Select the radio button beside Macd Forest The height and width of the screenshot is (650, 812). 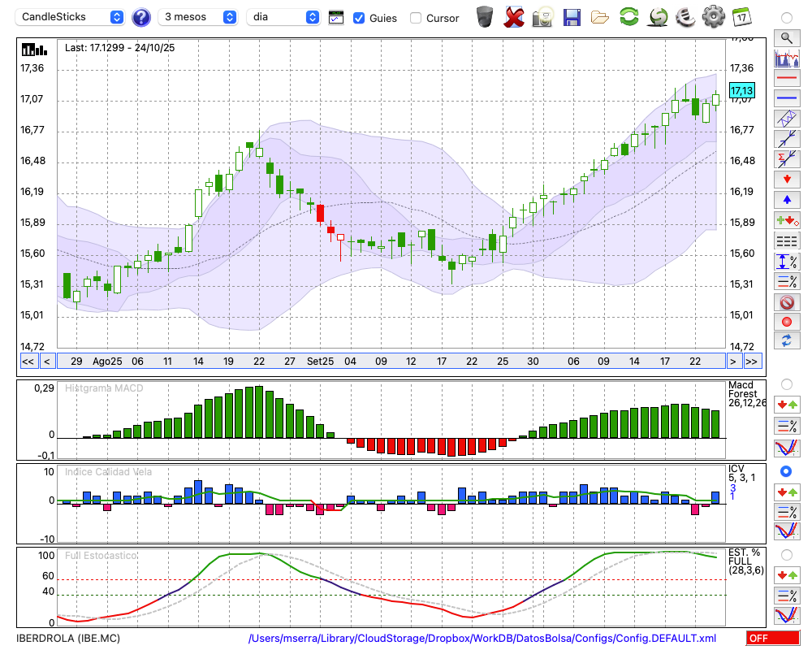coord(786,383)
